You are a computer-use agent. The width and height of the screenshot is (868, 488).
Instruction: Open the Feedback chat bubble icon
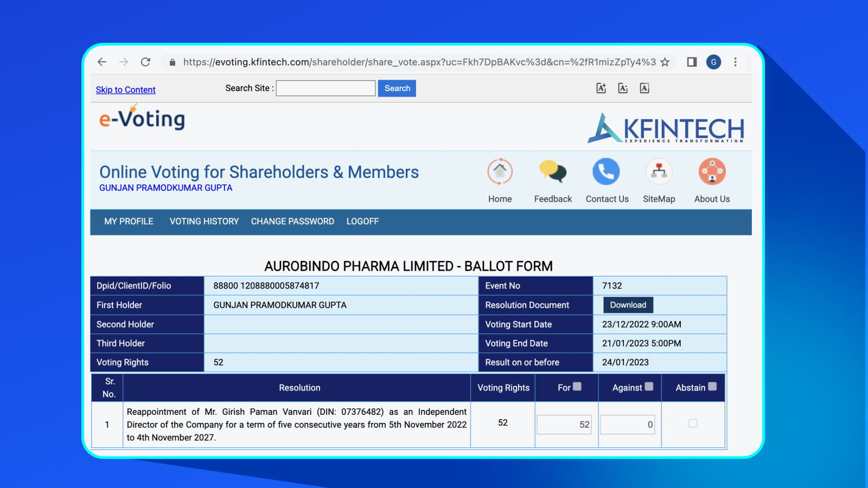tap(552, 172)
